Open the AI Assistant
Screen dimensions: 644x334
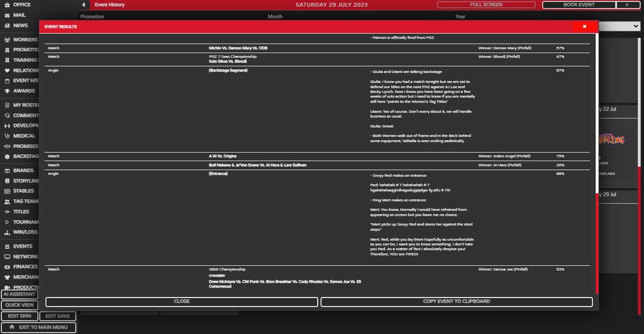[x=19, y=294]
